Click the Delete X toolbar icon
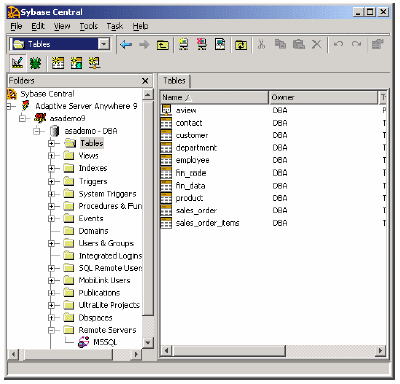400x384 pixels. point(316,44)
